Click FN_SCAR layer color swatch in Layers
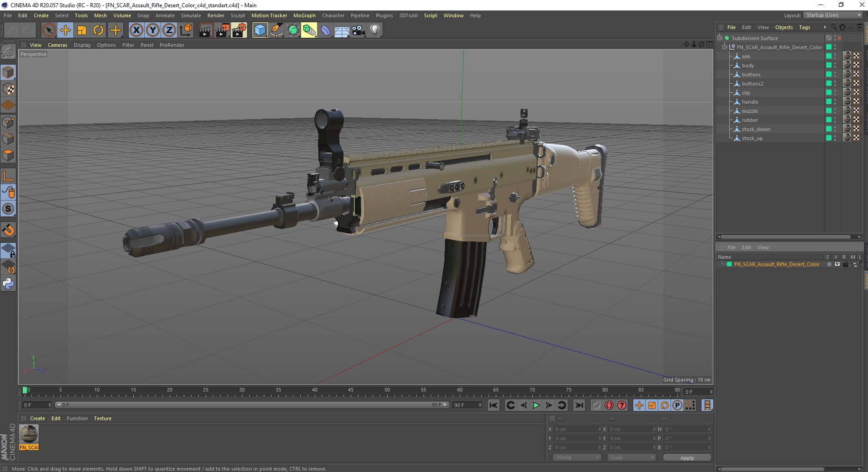 [x=729, y=264]
